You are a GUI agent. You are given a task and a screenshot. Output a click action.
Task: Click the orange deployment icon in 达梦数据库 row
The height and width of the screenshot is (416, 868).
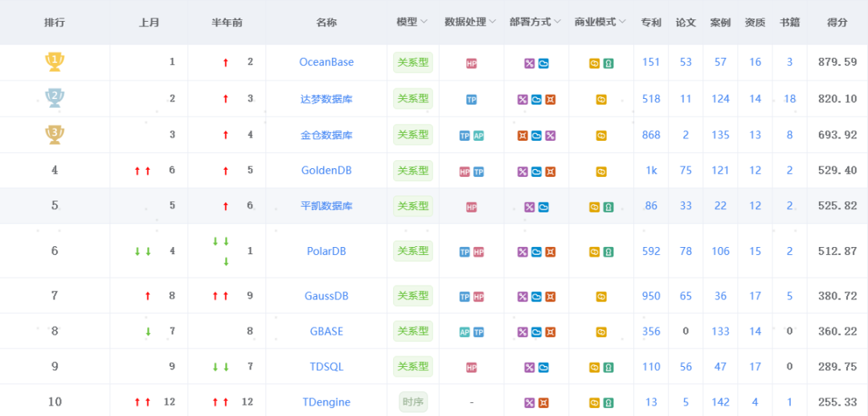(x=551, y=100)
